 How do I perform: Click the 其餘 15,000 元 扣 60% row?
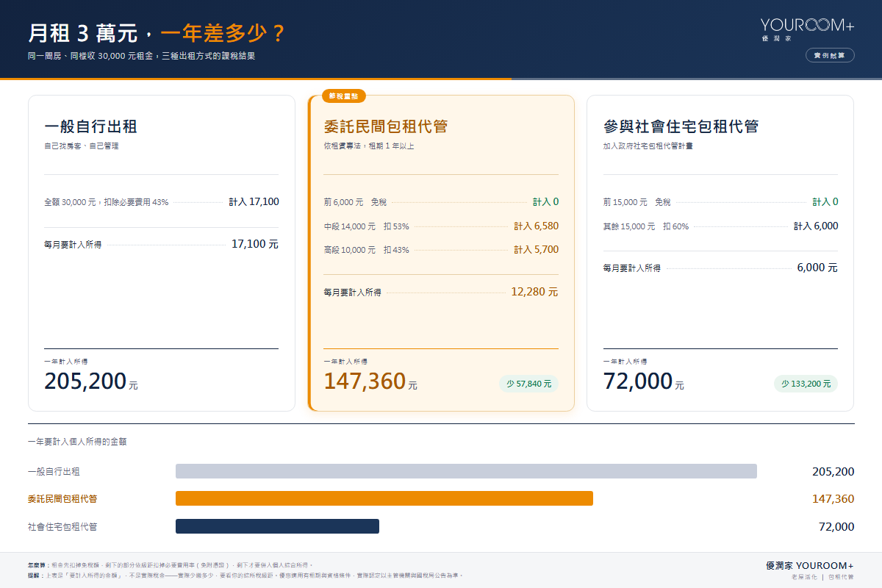pos(720,226)
